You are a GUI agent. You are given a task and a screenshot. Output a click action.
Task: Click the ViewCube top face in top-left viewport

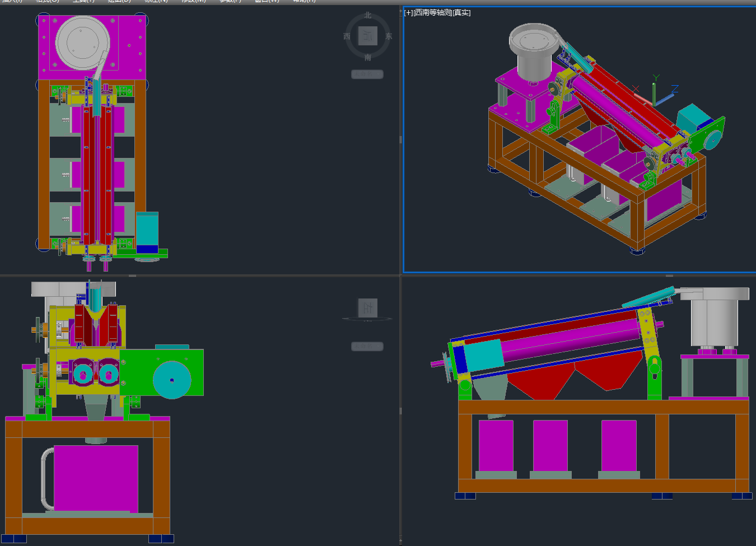tap(368, 36)
